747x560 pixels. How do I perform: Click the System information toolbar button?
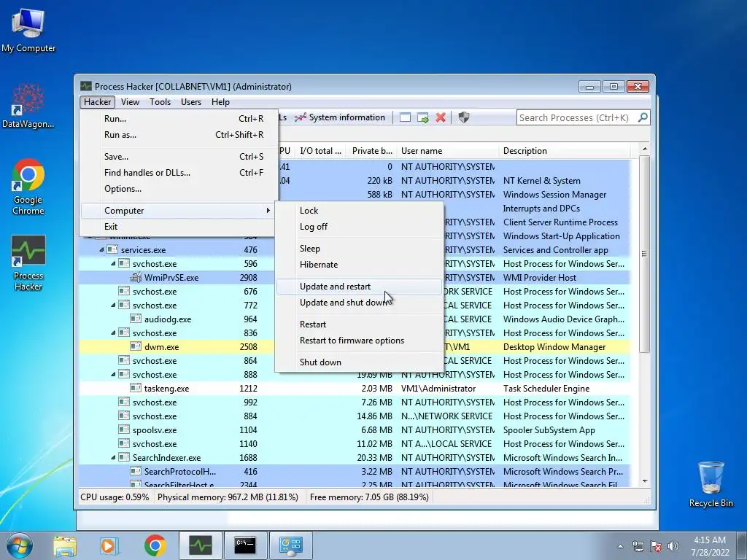pyautogui.click(x=340, y=117)
